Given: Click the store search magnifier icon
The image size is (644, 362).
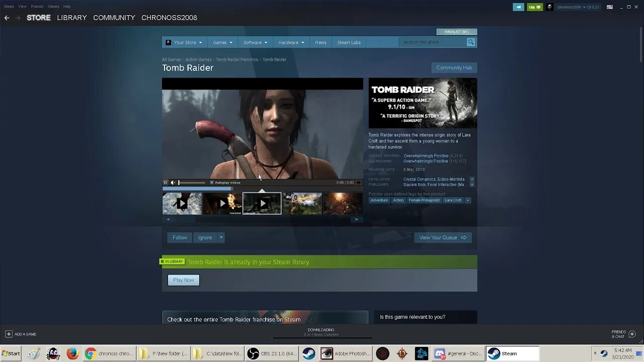Looking at the screenshot, I should pos(471,42).
